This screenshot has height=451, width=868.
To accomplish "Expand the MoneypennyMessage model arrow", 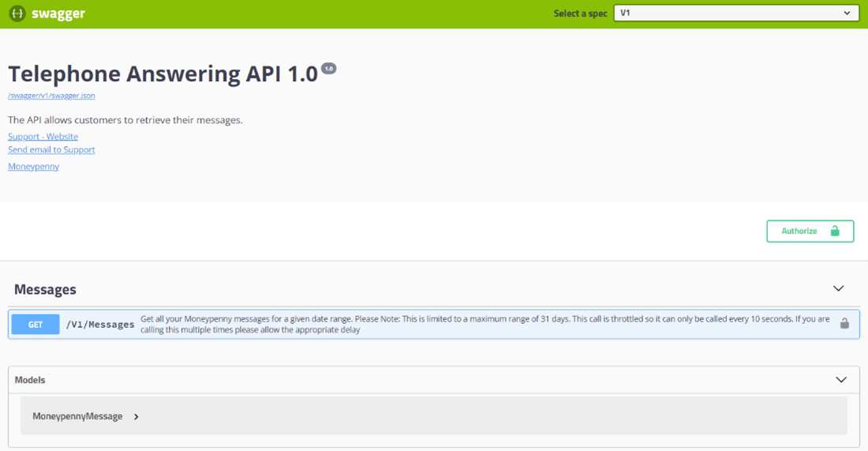I will tap(137, 417).
